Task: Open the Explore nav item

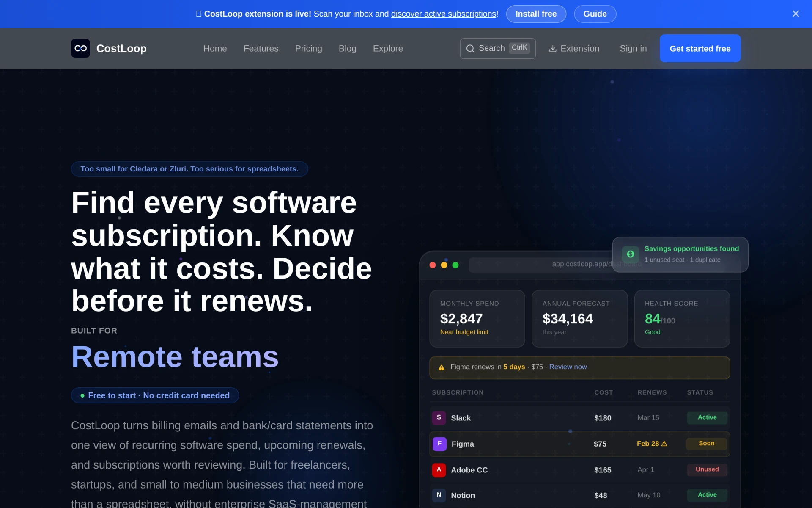Action: [x=388, y=49]
